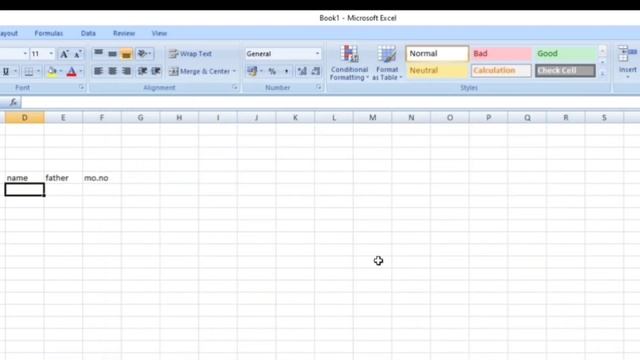Screen dimensions: 640x360
Task: Apply Top Align to cell
Action: 98,53
